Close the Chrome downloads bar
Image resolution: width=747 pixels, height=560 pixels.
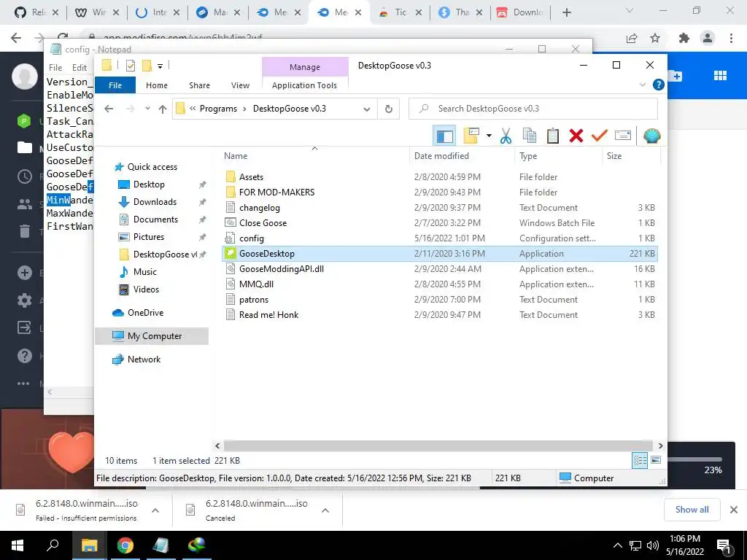[x=734, y=510]
